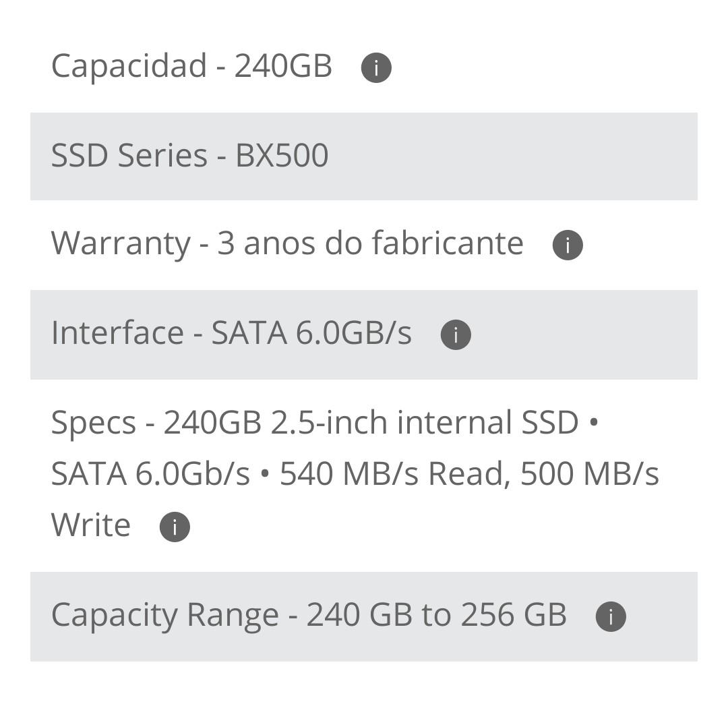
Task: Click the 540 MB/s Read text
Action: [392, 474]
